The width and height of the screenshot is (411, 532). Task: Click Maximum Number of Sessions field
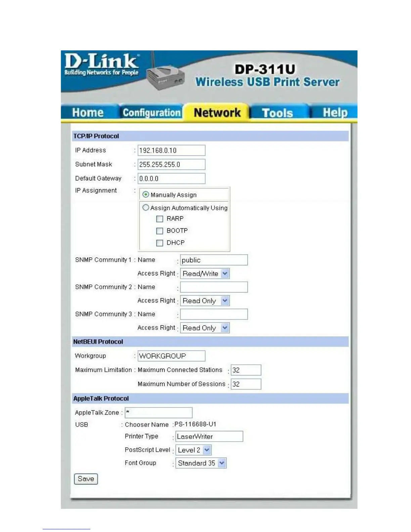(246, 384)
